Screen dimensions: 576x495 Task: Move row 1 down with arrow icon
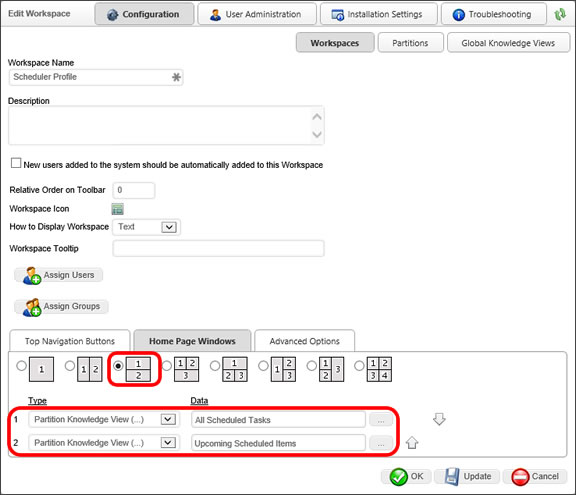click(x=439, y=419)
